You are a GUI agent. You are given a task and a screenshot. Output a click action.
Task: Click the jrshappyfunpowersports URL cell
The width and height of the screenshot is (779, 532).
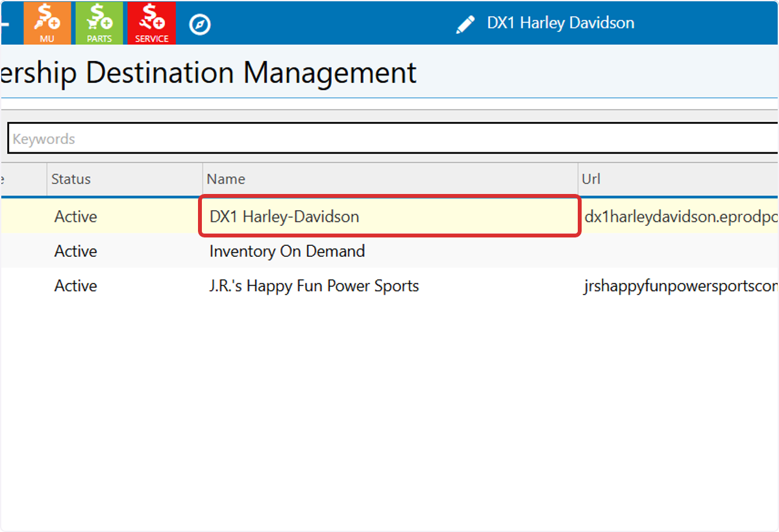tap(681, 286)
